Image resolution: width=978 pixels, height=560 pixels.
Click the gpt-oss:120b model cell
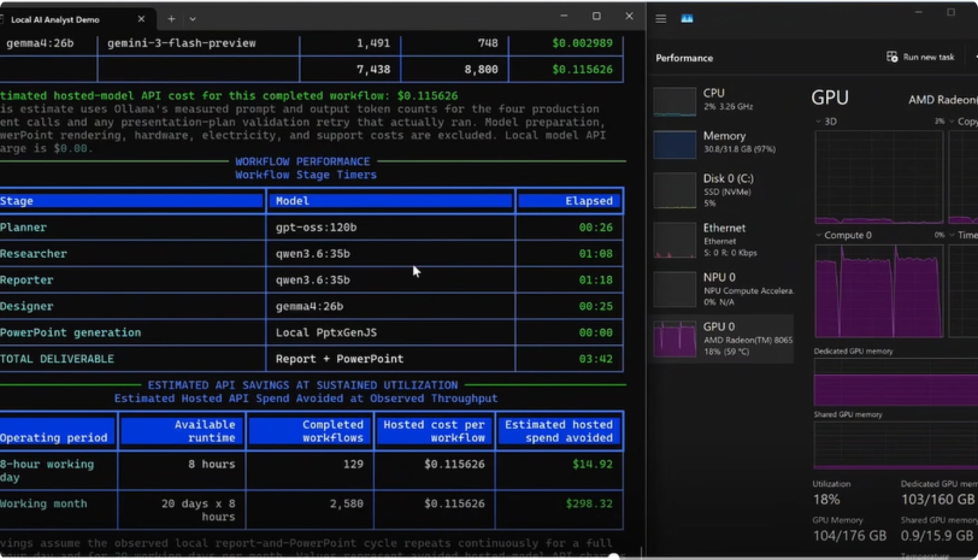pos(316,227)
